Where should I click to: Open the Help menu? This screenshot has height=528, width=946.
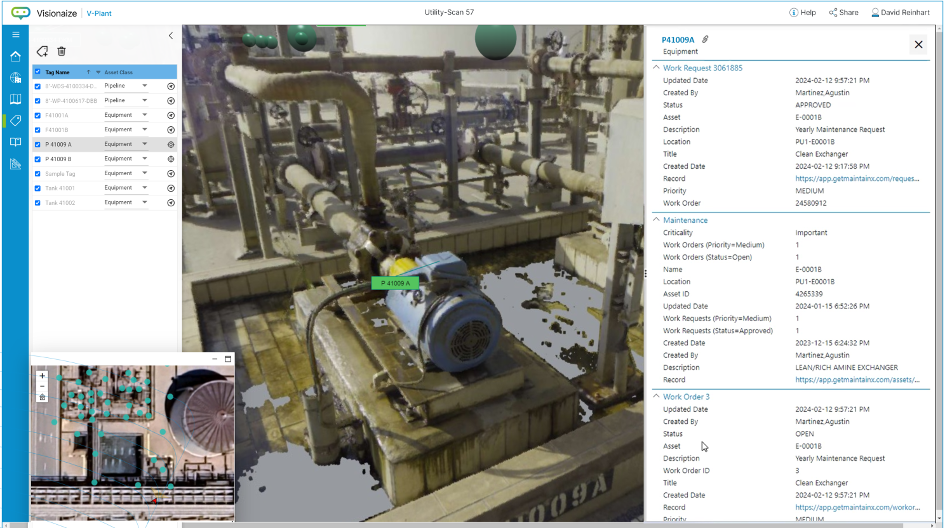pos(802,13)
